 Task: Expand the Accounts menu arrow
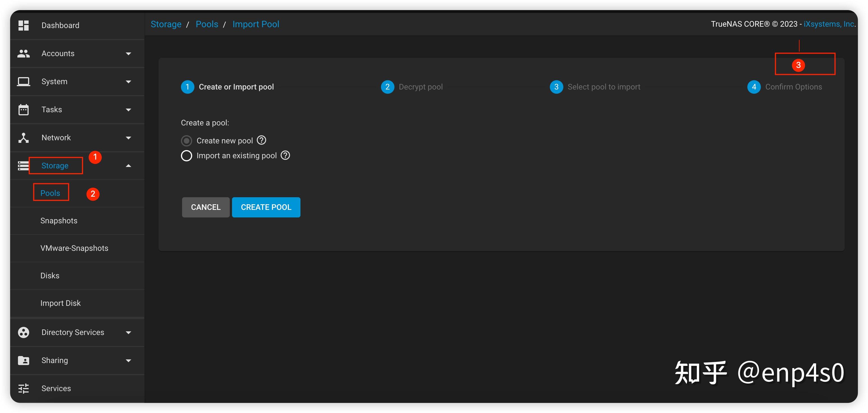(x=128, y=54)
